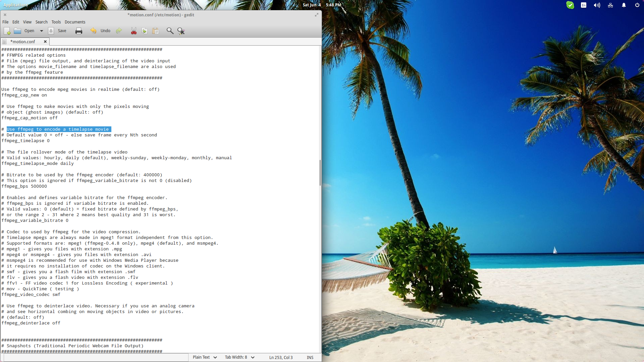Viewport: 644px width, 362px height.
Task: Redo the last action with the green arrow
Action: point(119,31)
